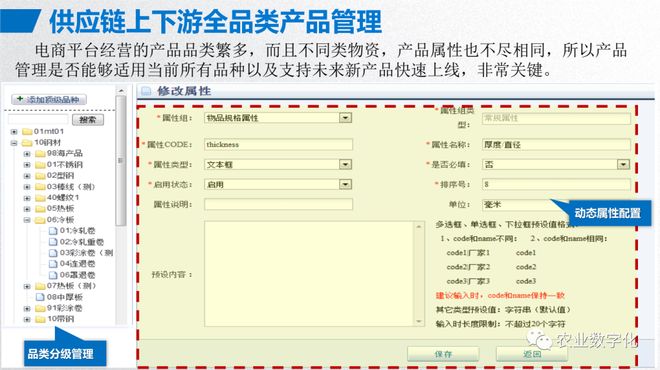Expand the 10带钢 tree node

pyautogui.click(x=27, y=319)
